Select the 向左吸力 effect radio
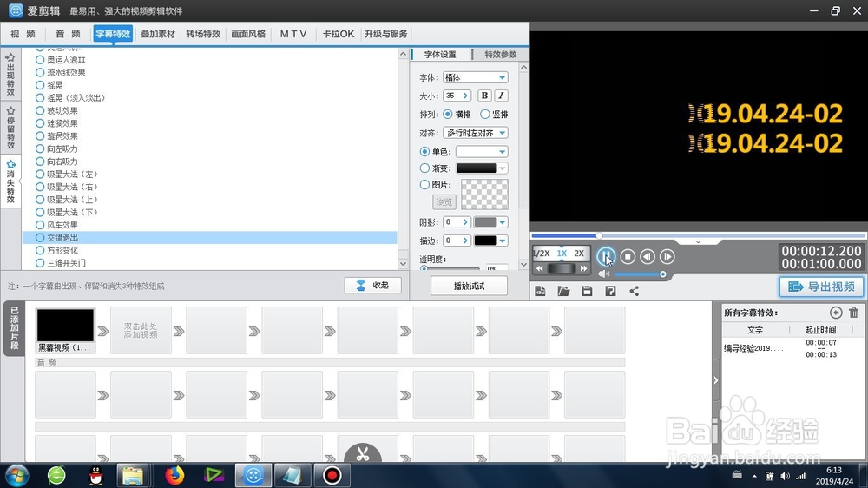Image resolution: width=868 pixels, height=488 pixels. click(x=40, y=148)
